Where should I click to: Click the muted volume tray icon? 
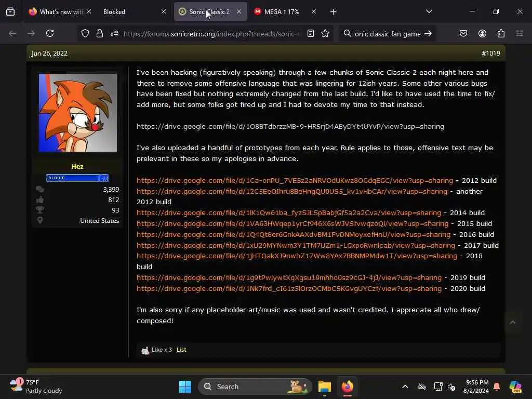(x=451, y=387)
